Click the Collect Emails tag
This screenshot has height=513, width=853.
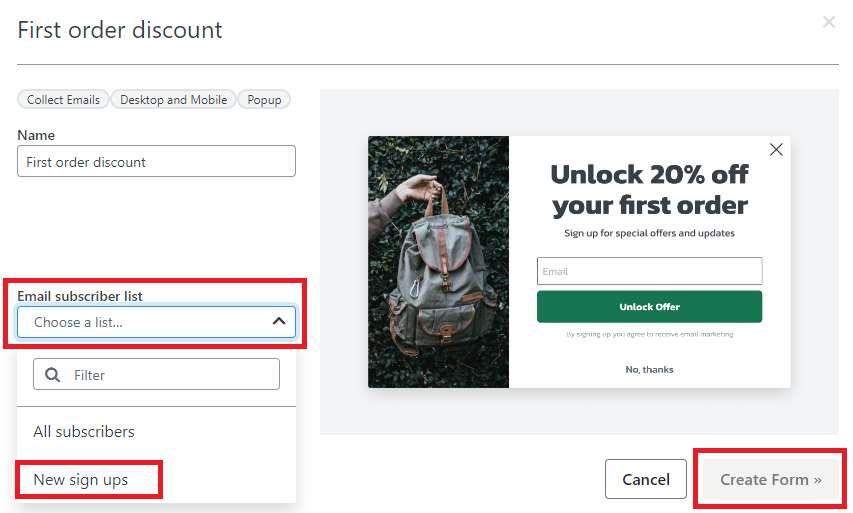[x=63, y=100]
